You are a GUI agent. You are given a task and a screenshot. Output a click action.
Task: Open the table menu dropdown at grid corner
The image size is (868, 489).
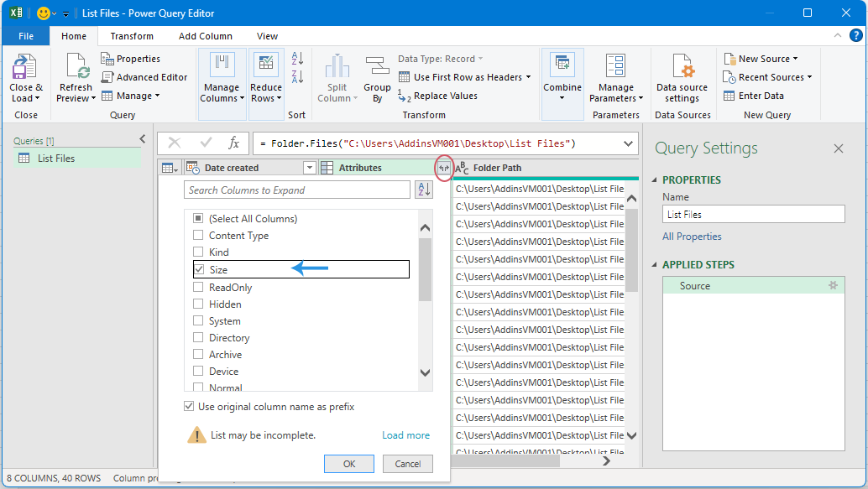[x=169, y=168]
